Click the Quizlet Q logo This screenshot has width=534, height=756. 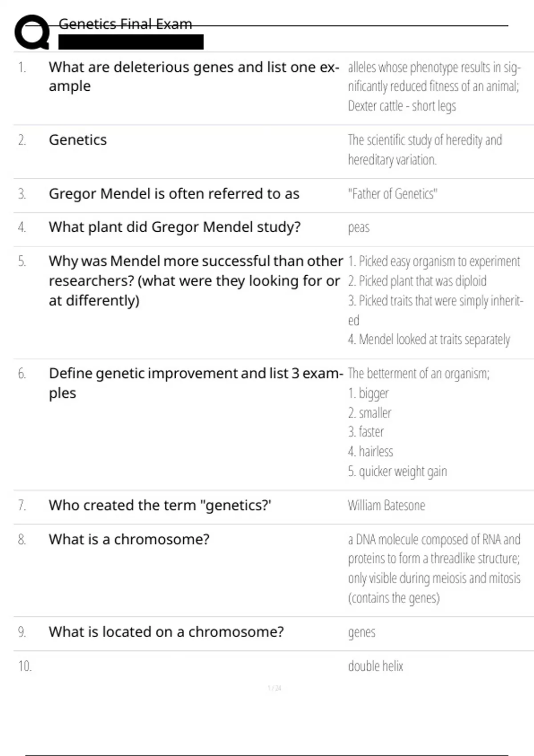pos(32,32)
